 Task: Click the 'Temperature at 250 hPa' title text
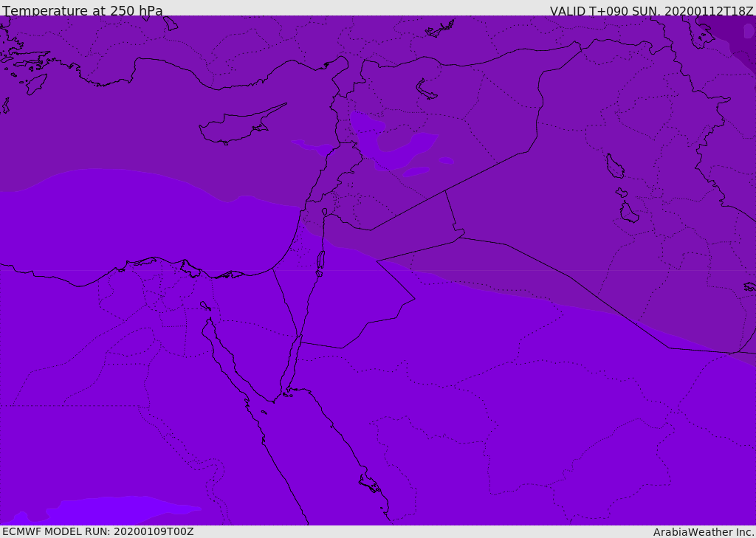tap(83, 10)
